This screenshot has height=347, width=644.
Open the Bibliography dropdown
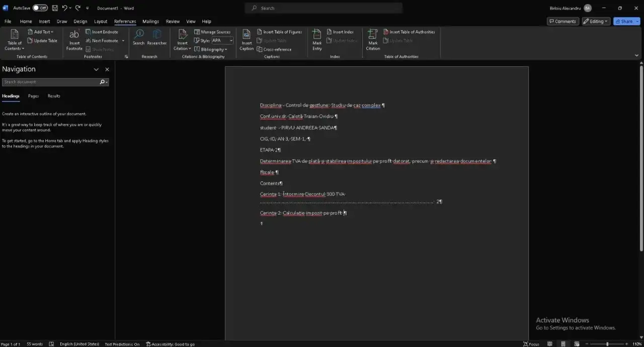211,49
